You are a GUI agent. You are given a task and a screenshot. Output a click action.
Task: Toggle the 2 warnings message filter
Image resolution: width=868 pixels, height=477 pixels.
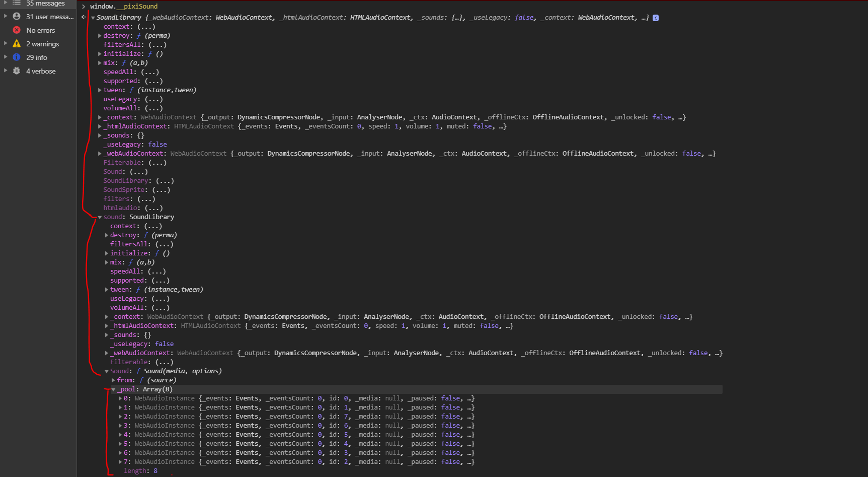click(42, 43)
